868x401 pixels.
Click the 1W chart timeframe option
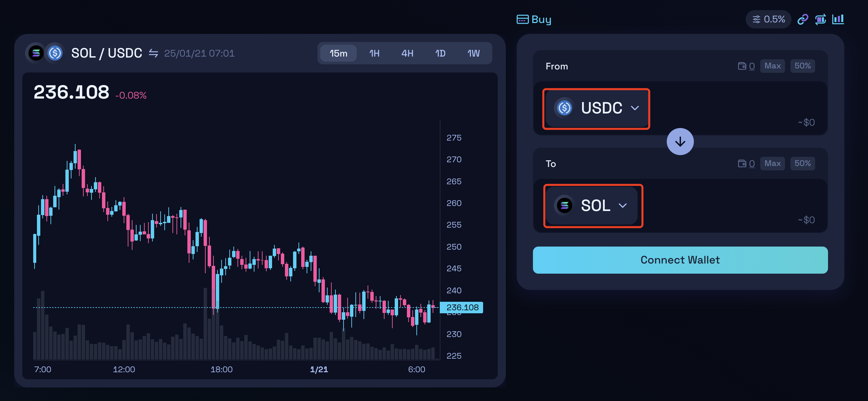[473, 52]
